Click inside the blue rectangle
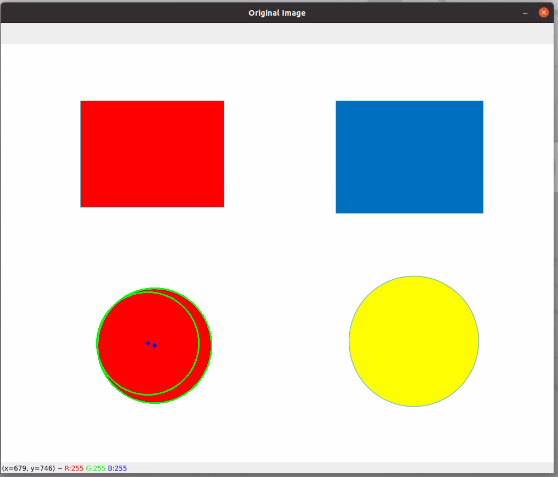This screenshot has width=558, height=477. tap(409, 157)
